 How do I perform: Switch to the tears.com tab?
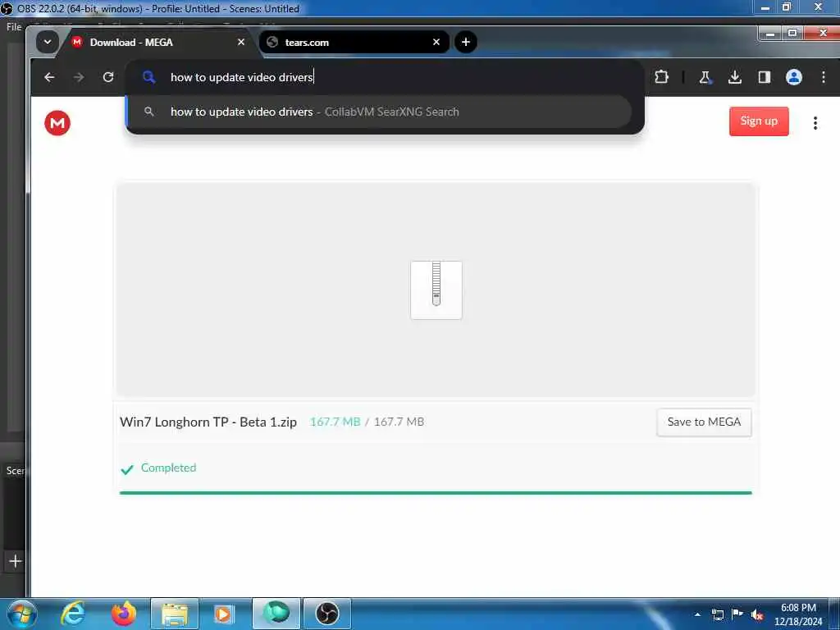point(354,43)
